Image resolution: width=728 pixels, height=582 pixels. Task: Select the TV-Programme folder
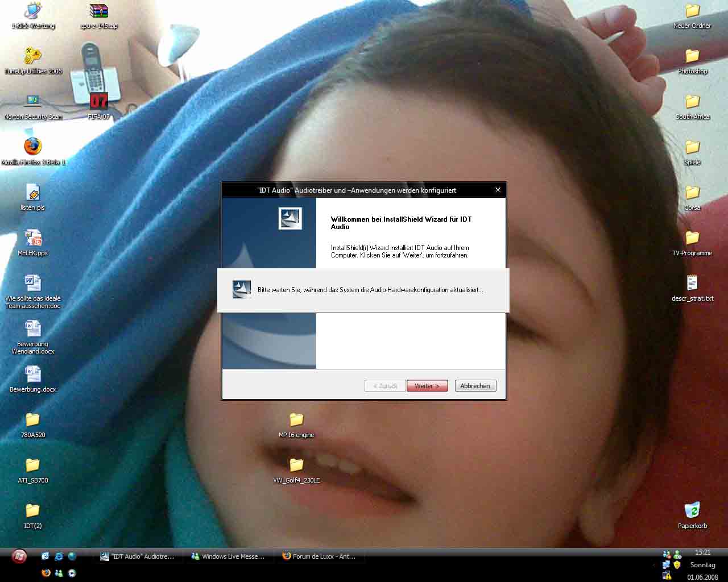point(692,243)
